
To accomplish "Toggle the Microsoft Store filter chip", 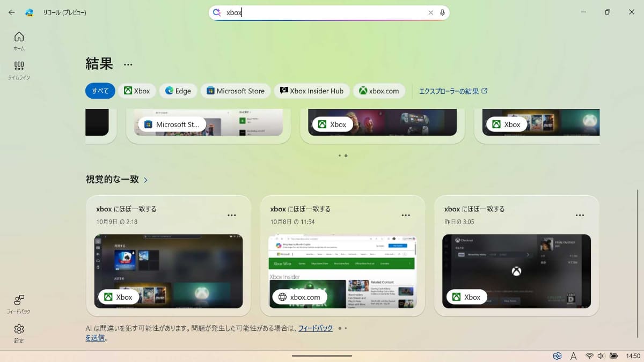I will (x=236, y=91).
